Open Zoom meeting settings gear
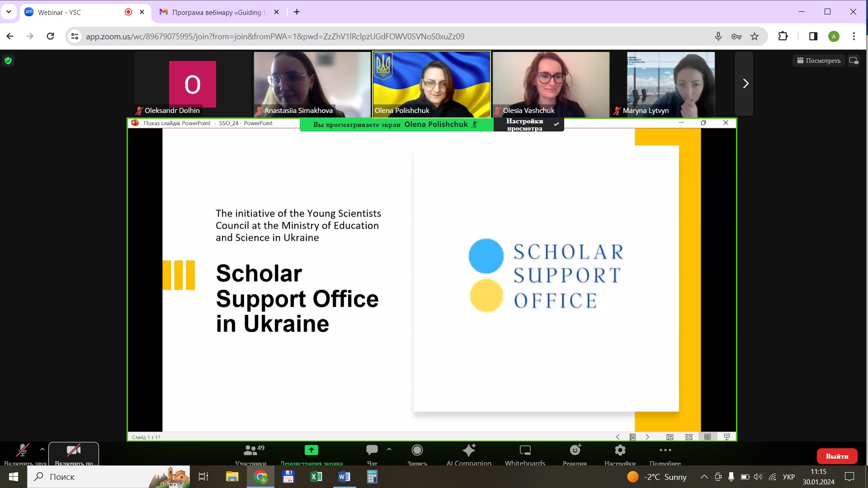This screenshot has width=868, height=488. (620, 454)
